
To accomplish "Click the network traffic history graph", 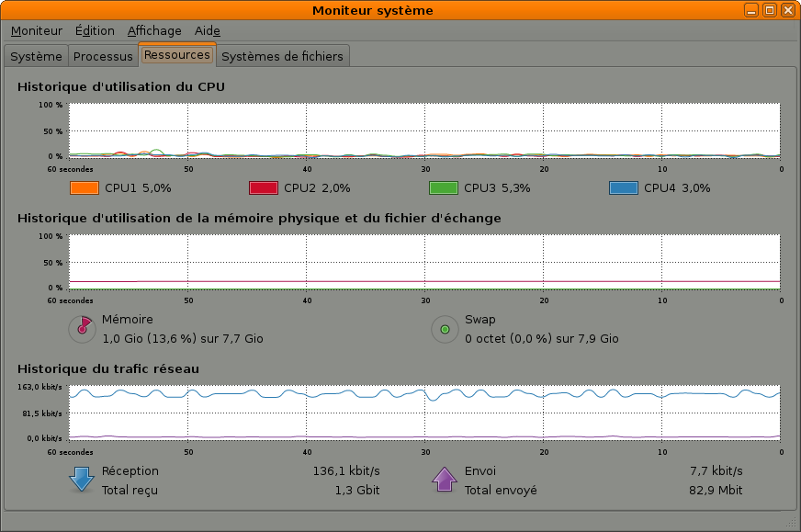I will 424,413.
